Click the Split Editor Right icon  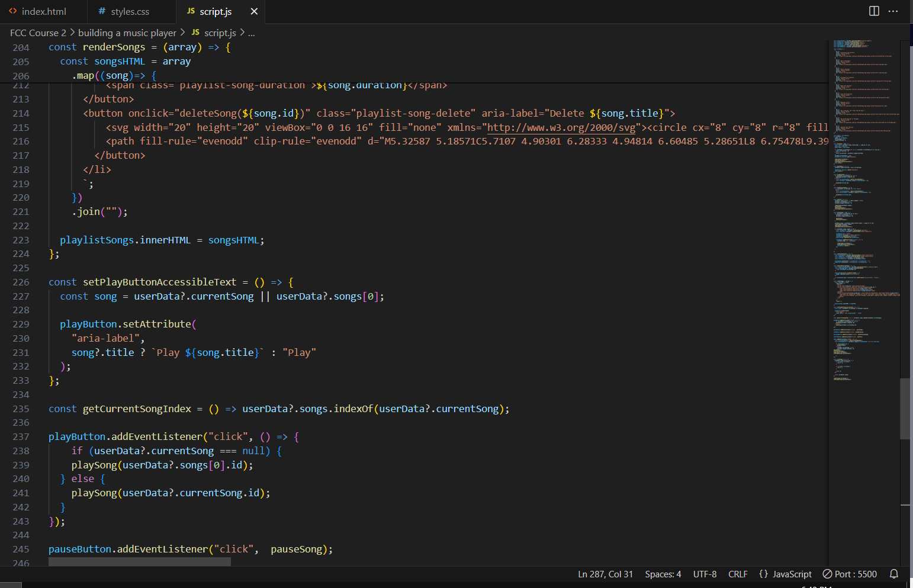873,11
